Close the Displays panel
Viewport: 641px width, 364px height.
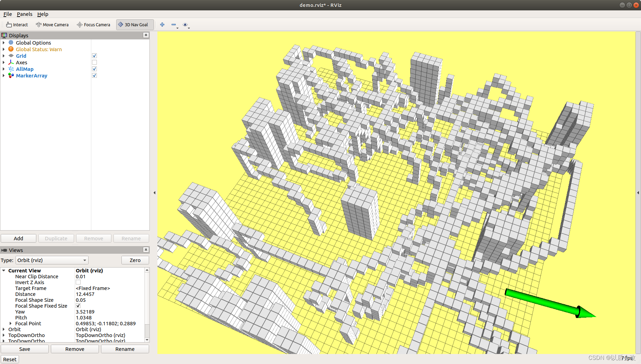click(146, 35)
